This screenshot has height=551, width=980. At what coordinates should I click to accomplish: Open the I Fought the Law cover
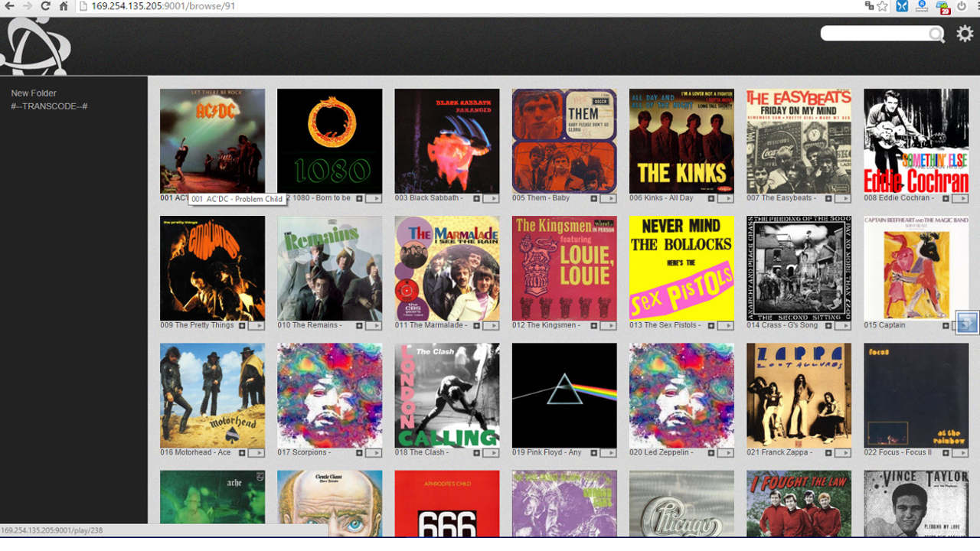tap(799, 503)
